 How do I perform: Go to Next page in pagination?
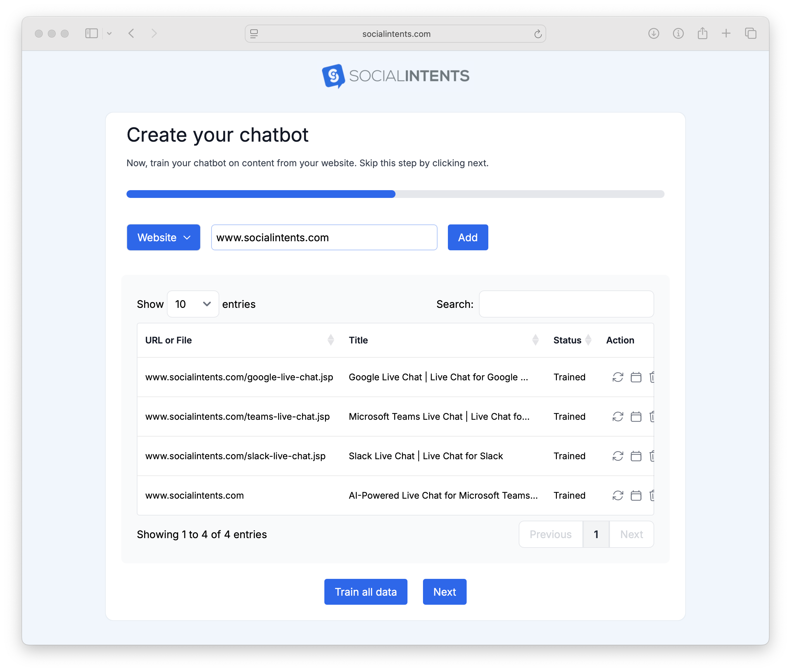631,534
